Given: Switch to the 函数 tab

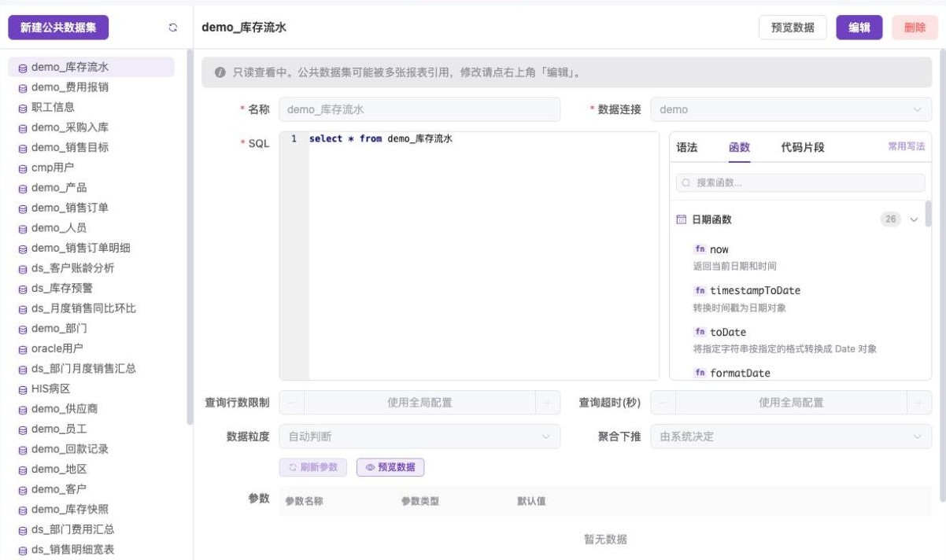Looking at the screenshot, I should 740,147.
